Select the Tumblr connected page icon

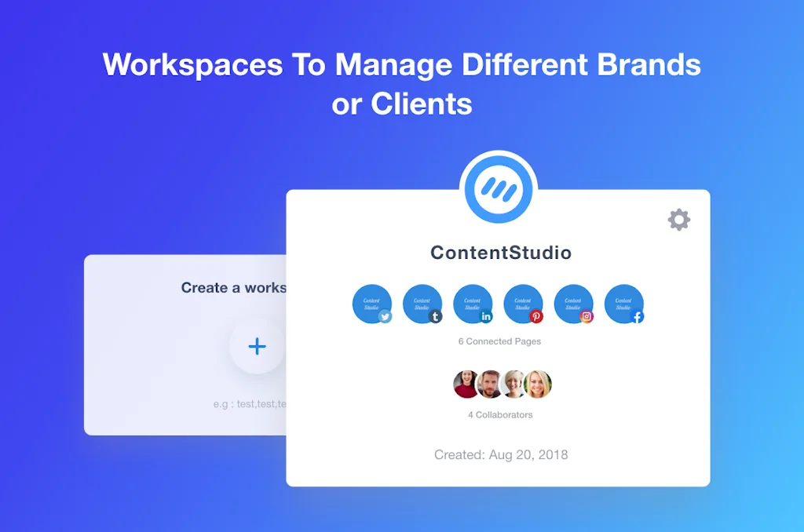pyautogui.click(x=422, y=304)
